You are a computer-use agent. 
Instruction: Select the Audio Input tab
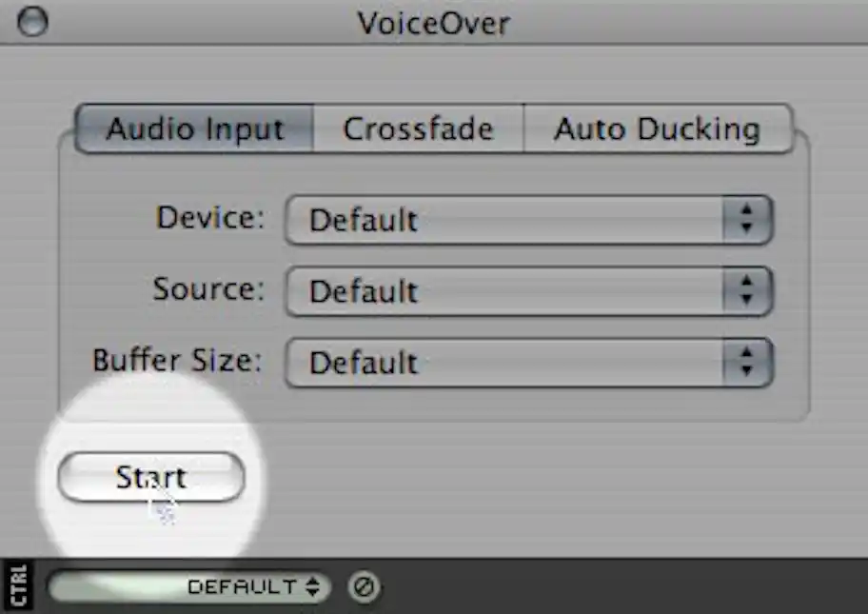point(193,129)
